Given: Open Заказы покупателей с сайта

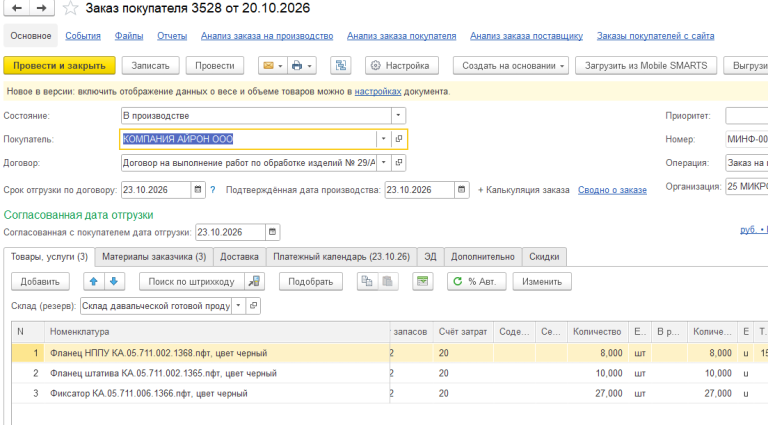Looking at the screenshot, I should tap(655, 36).
